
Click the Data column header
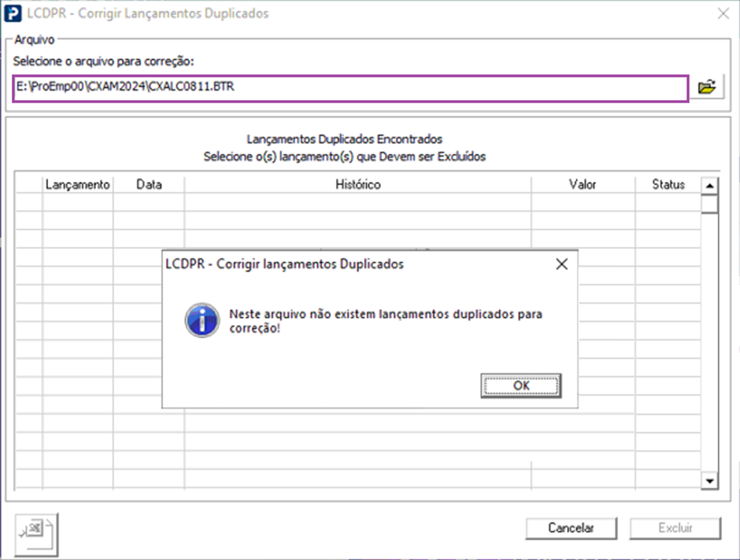pos(149,185)
